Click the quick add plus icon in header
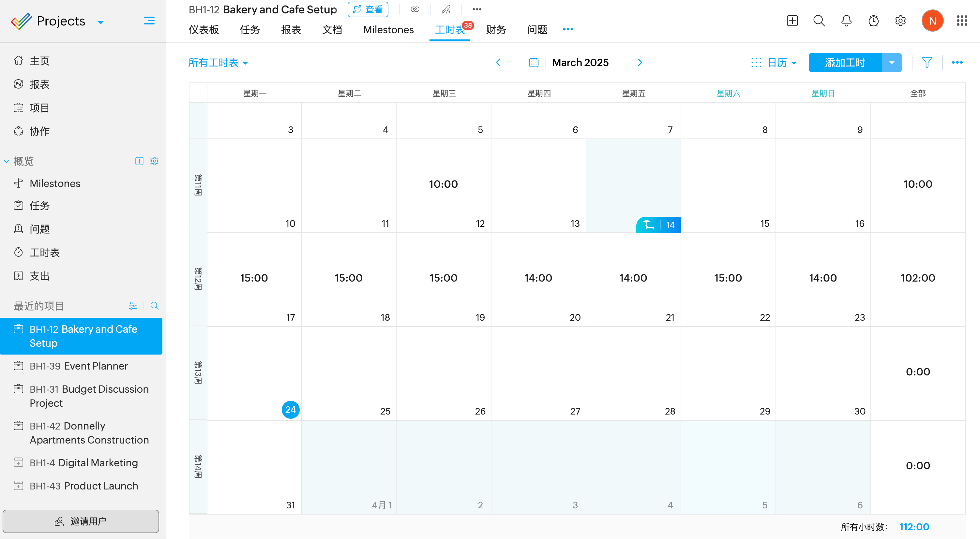Image resolution: width=980 pixels, height=539 pixels. (792, 21)
